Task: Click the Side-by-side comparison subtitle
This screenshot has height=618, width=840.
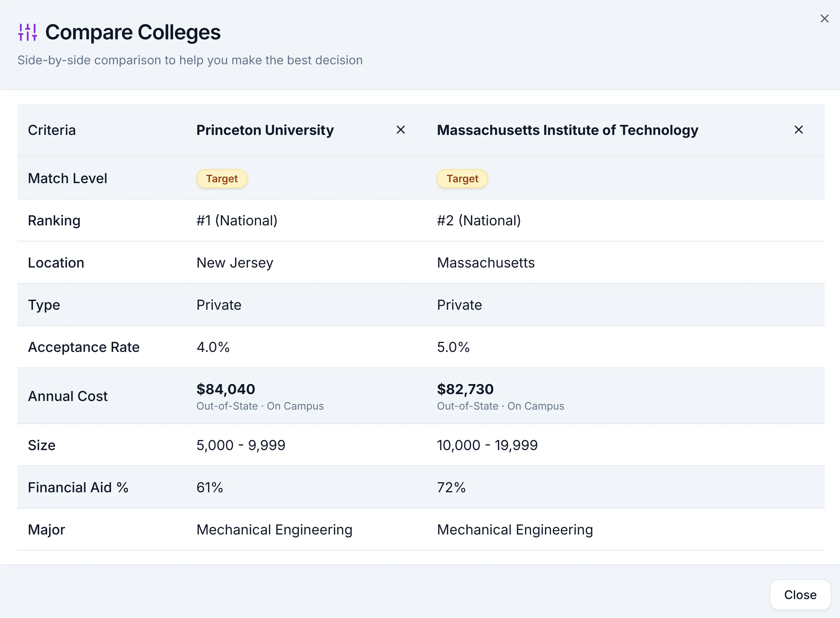Action: click(x=190, y=60)
